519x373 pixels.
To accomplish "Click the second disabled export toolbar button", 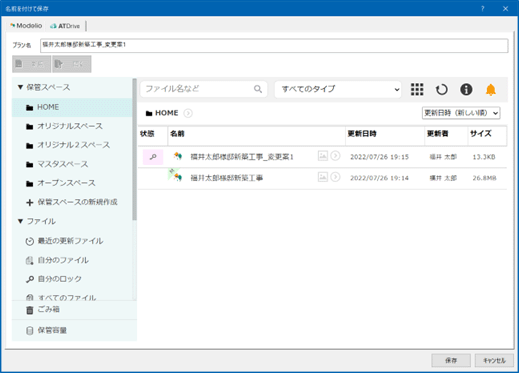I will click(71, 64).
